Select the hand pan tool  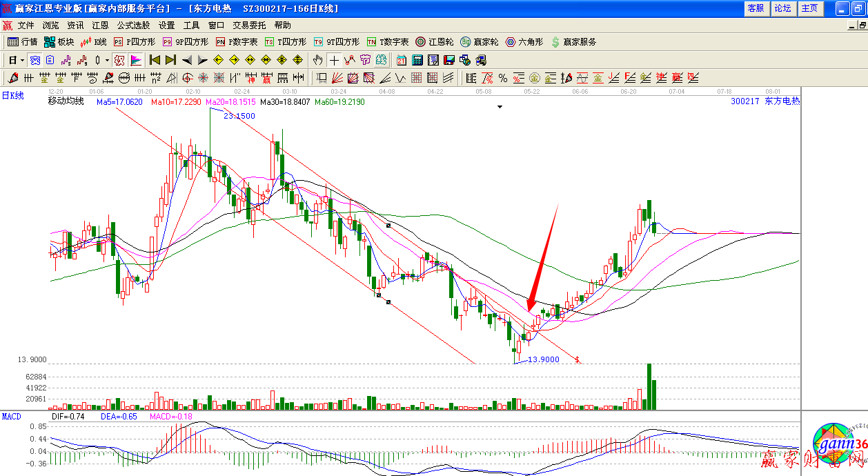point(318,60)
